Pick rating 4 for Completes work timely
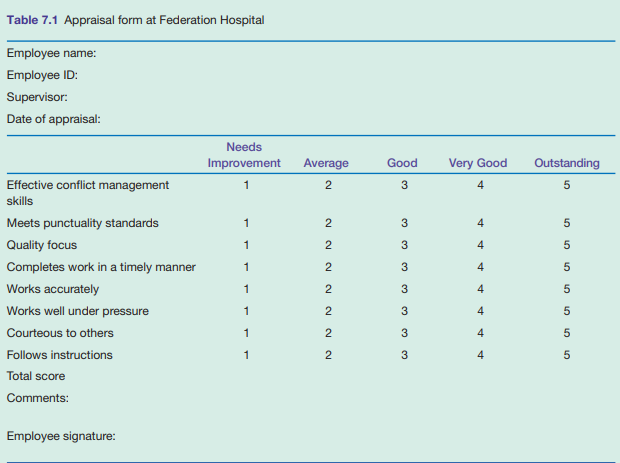This screenshot has height=463, width=620. coord(480,267)
